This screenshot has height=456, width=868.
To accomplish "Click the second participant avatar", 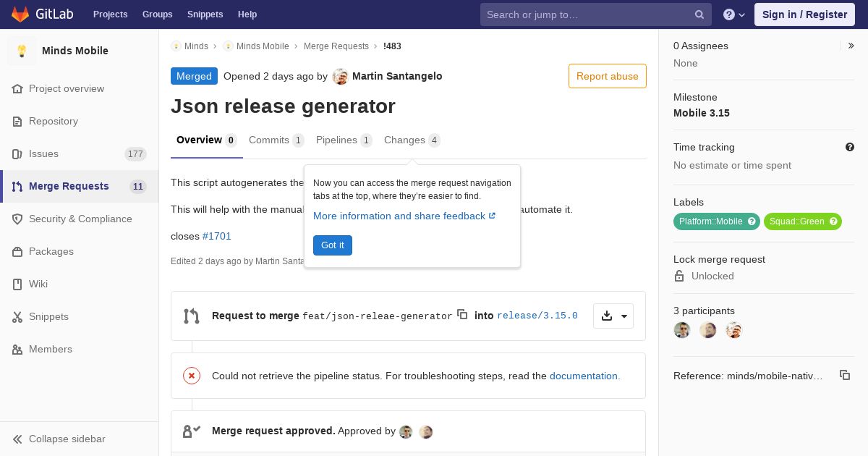I will [x=707, y=330].
